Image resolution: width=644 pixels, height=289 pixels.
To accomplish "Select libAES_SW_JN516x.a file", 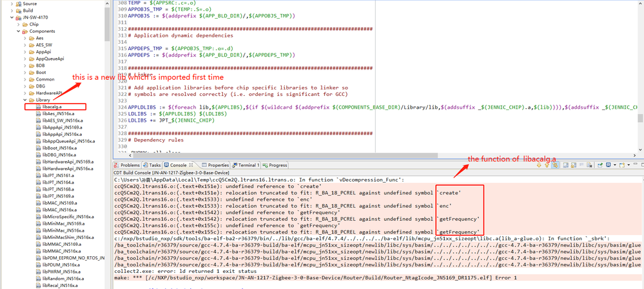I will point(59,120).
